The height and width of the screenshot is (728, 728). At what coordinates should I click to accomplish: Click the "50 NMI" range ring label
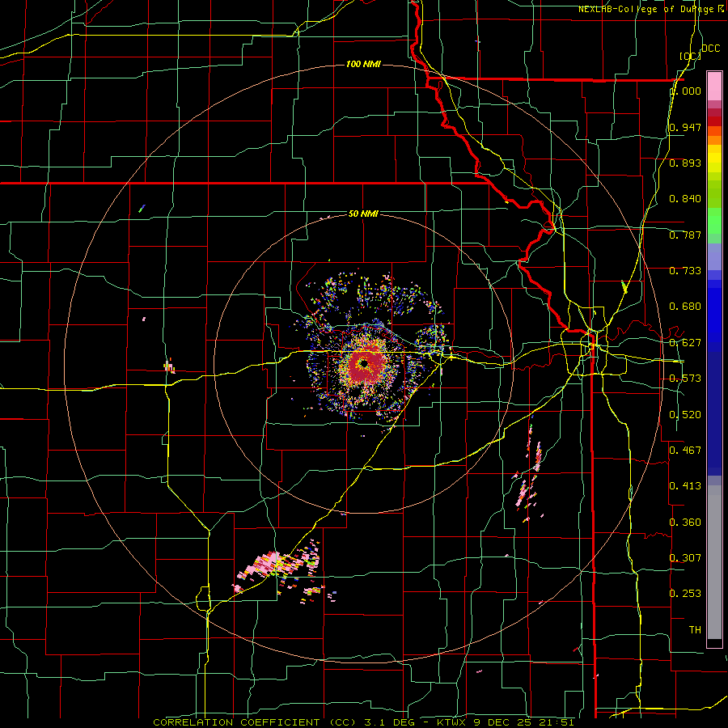(x=363, y=214)
